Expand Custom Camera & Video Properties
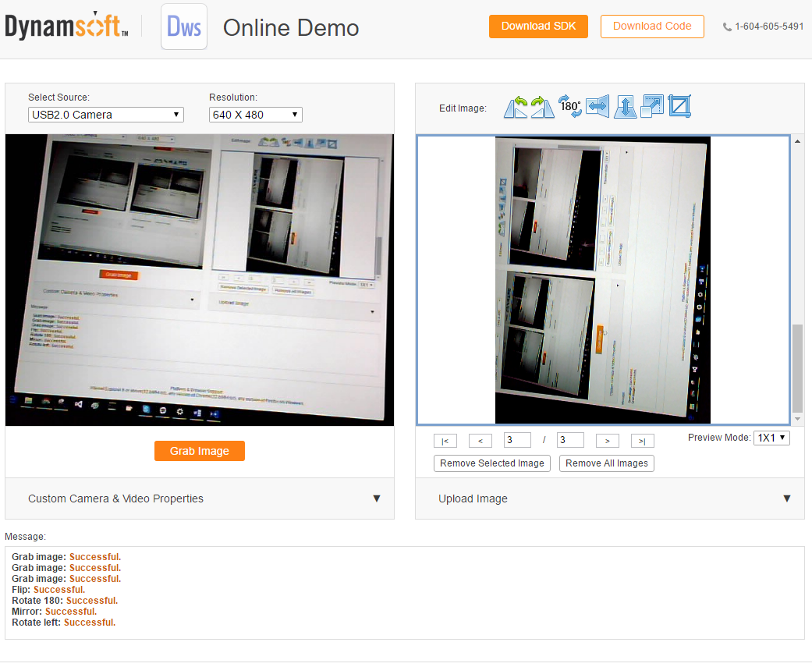The width and height of the screenshot is (812, 667). click(200, 498)
